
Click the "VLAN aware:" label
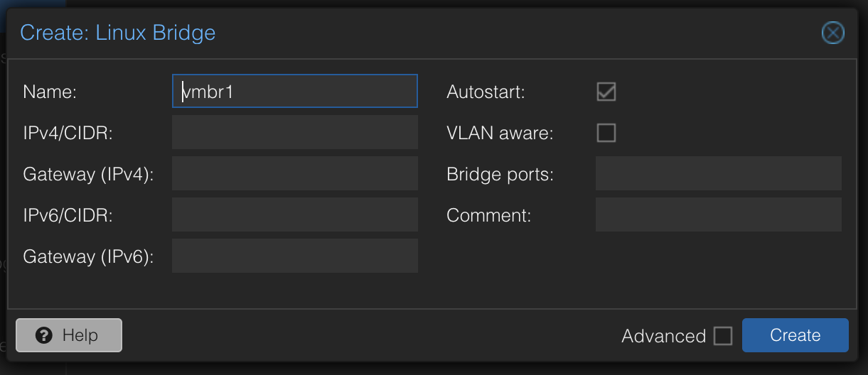click(500, 133)
